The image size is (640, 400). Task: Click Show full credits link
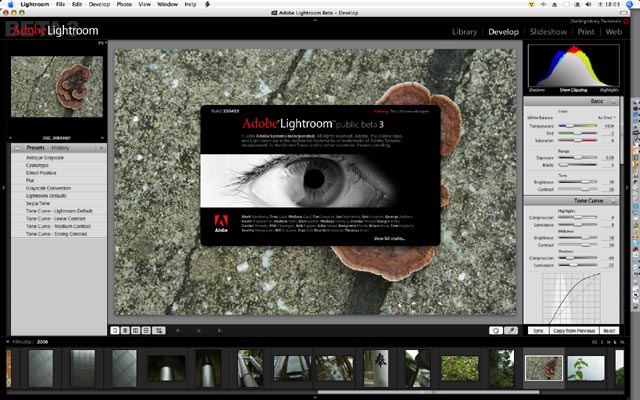pos(389,238)
